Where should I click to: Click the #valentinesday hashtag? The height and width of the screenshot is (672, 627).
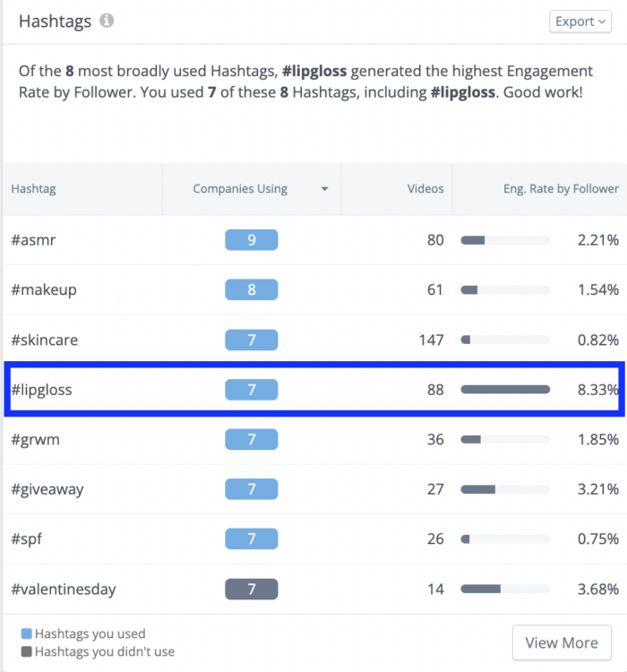(63, 590)
